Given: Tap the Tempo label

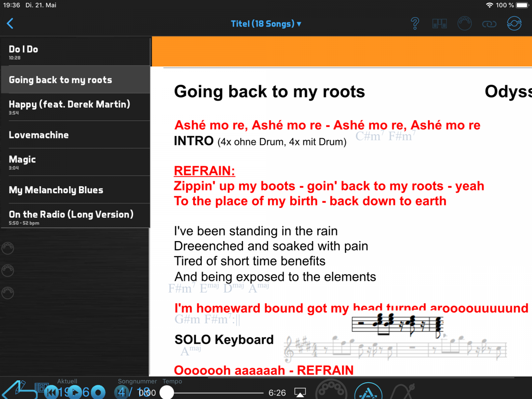Looking at the screenshot, I should tap(172, 381).
